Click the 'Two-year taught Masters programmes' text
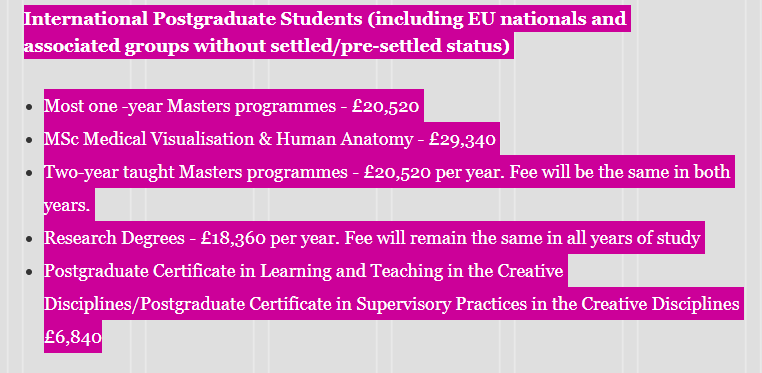The width and height of the screenshot is (762, 373). tap(196, 172)
